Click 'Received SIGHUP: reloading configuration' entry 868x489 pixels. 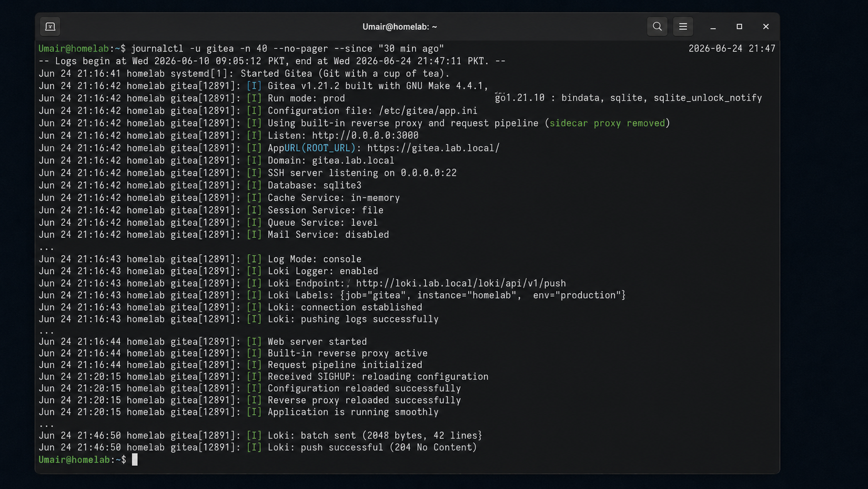[378, 377]
